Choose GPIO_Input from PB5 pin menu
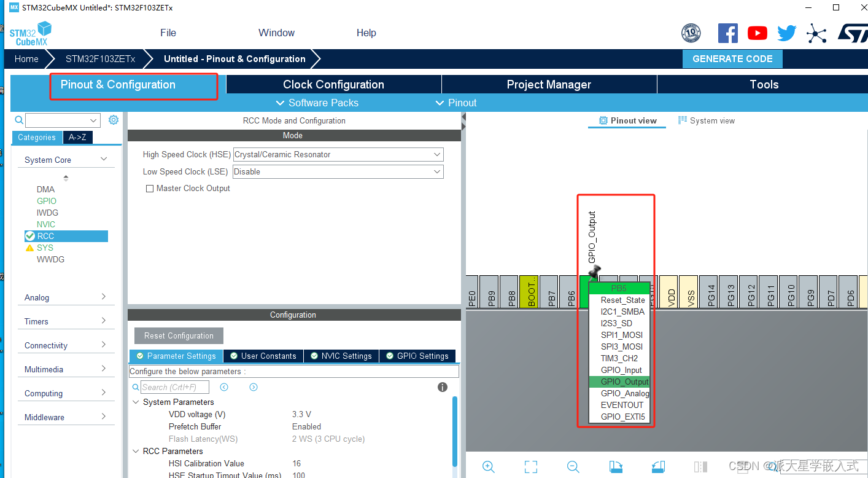Image resolution: width=868 pixels, height=478 pixels. tap(619, 370)
